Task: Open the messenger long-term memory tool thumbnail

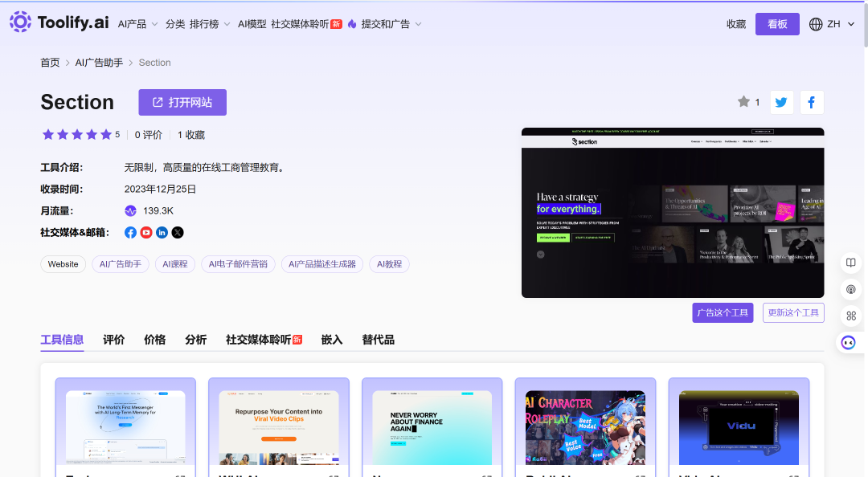Action: 125,428
